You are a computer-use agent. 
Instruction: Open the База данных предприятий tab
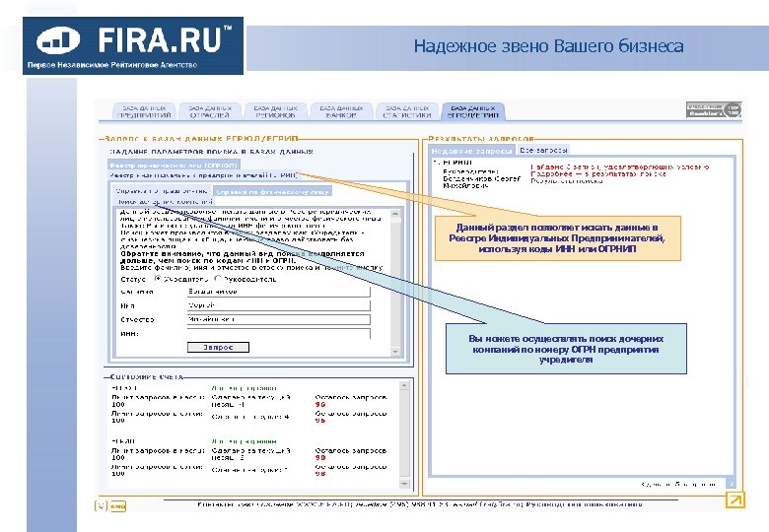click(x=144, y=111)
